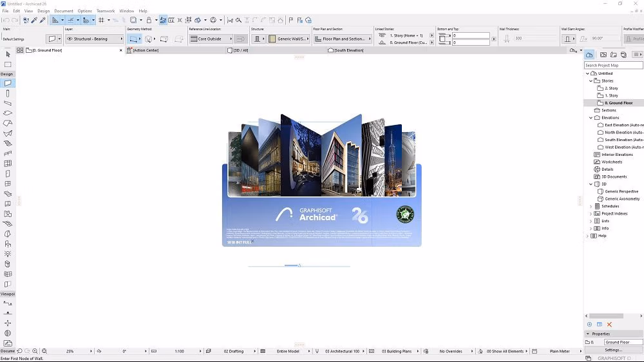Open Core Outside reference line dropdown
Image resolution: width=644 pixels, height=362 pixels.
(x=211, y=39)
